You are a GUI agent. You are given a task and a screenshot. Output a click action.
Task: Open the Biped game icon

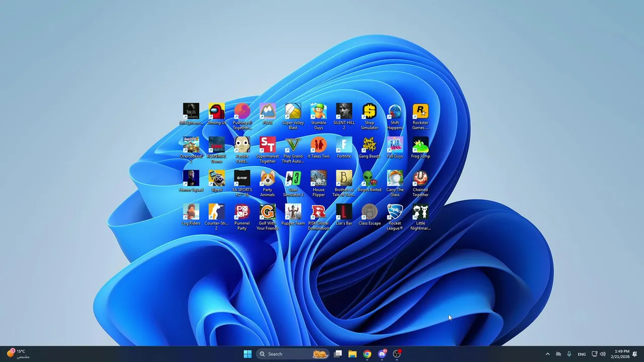216,181
